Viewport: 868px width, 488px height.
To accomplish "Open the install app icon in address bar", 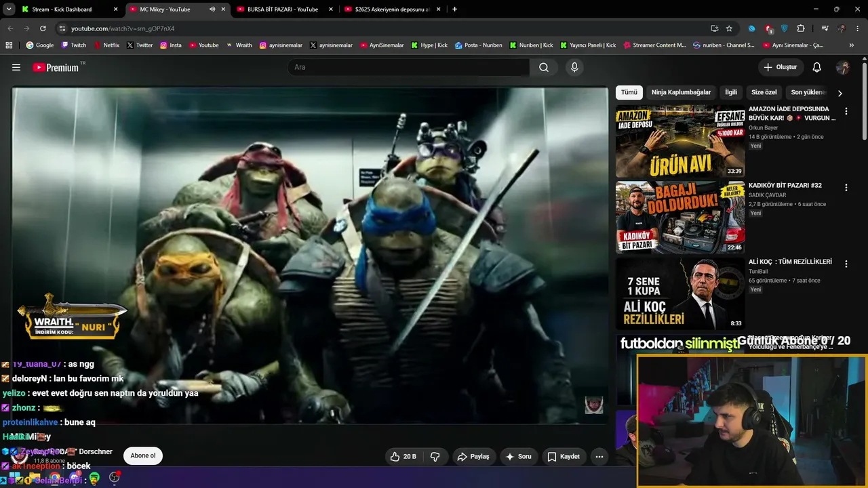I will coord(714,28).
